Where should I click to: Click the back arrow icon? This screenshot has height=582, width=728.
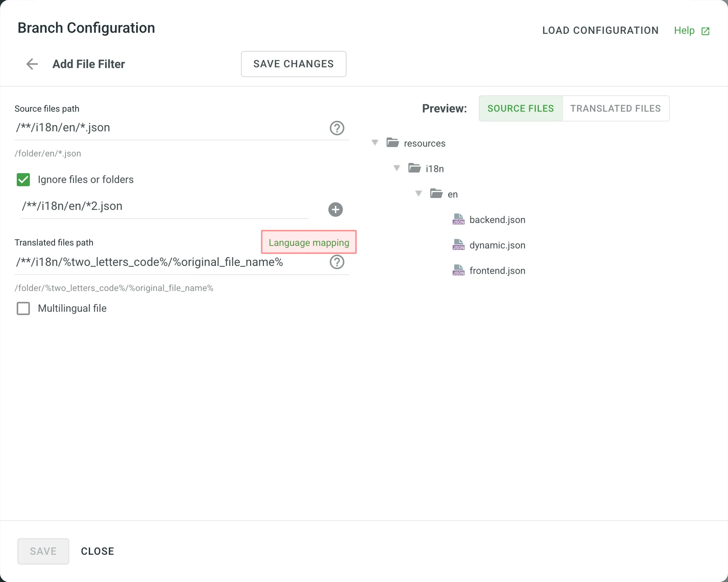click(x=32, y=64)
